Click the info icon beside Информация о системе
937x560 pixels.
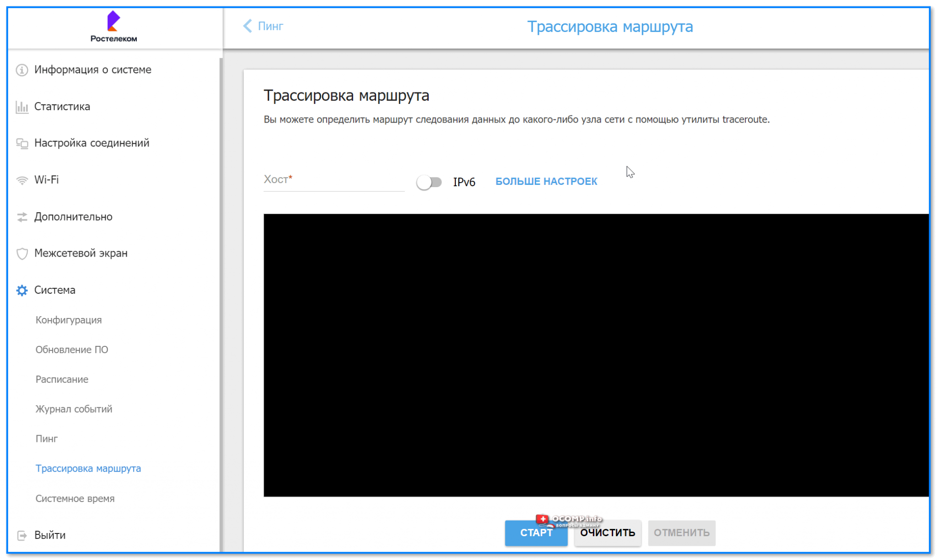tap(22, 70)
